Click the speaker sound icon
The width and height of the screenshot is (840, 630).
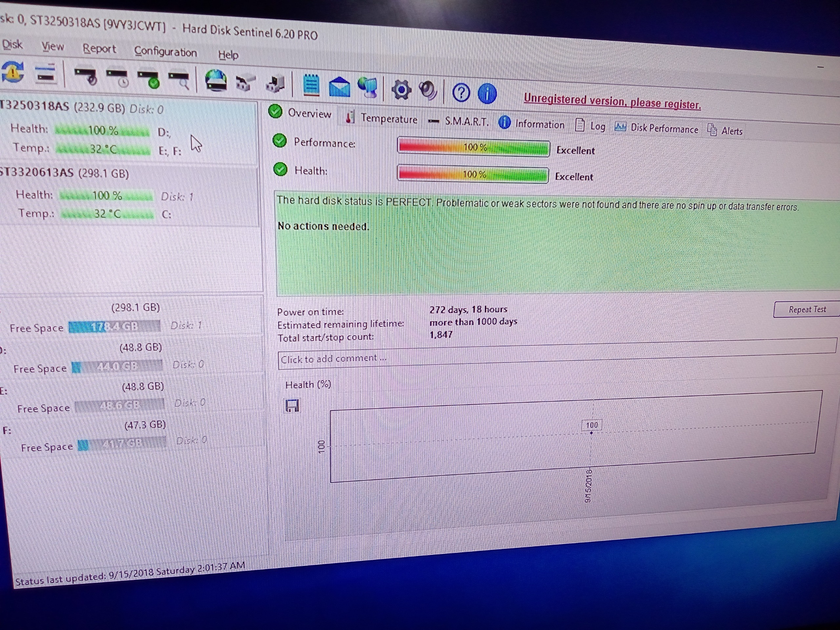coord(428,90)
